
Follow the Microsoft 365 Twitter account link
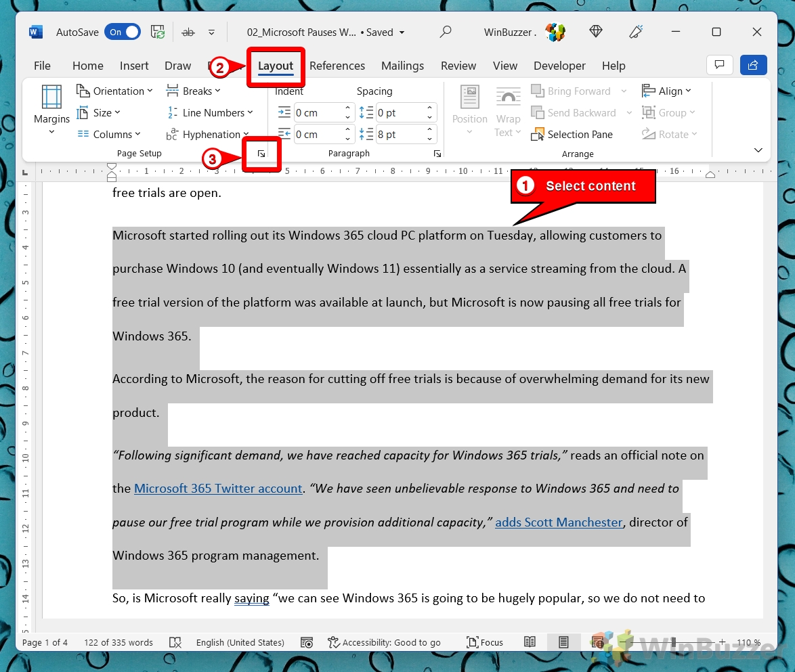218,489
